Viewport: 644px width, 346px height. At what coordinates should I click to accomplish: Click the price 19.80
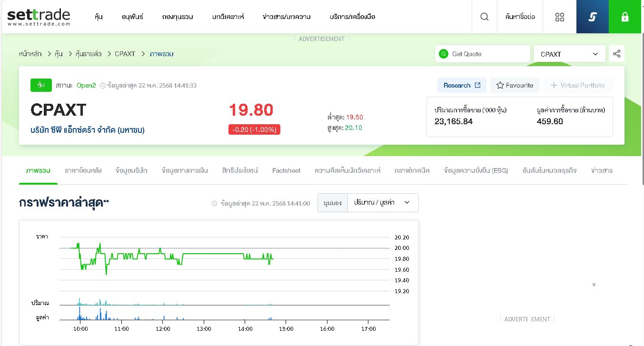coord(251,110)
